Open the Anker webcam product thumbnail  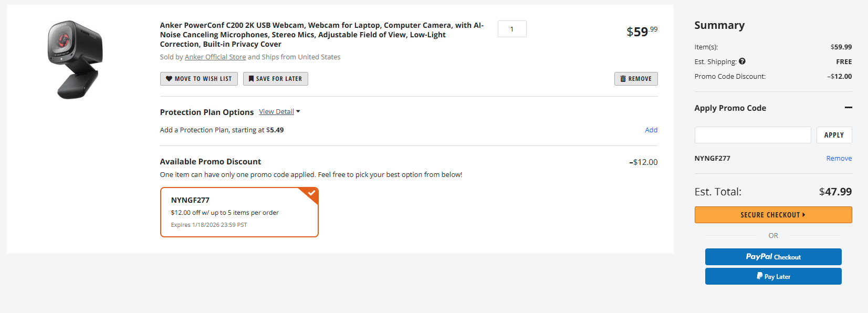click(76, 59)
